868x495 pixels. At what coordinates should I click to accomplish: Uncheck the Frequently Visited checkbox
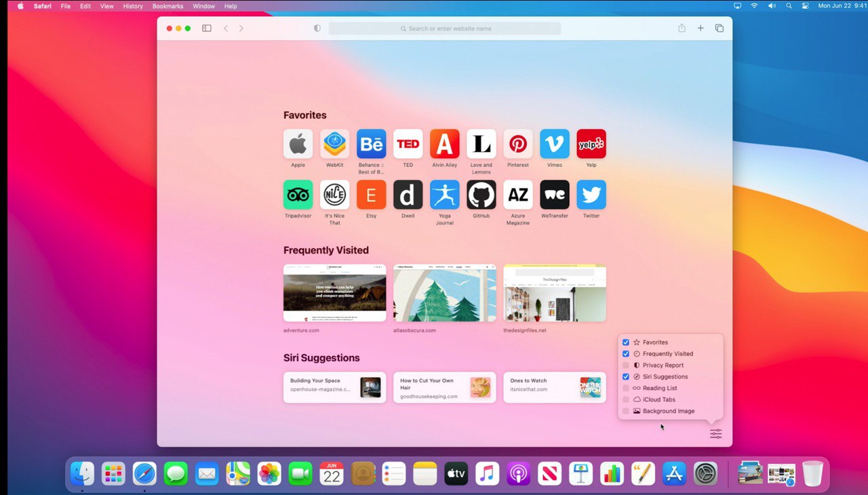tap(626, 354)
